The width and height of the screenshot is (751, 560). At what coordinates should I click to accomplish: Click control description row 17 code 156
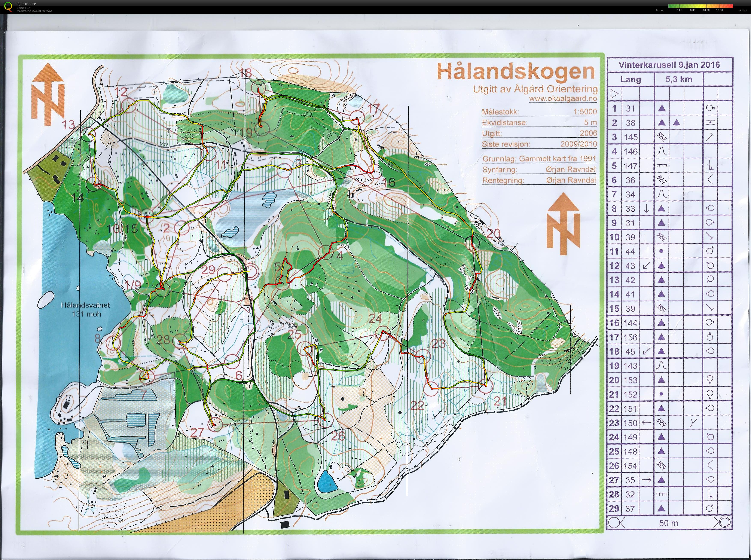click(630, 337)
